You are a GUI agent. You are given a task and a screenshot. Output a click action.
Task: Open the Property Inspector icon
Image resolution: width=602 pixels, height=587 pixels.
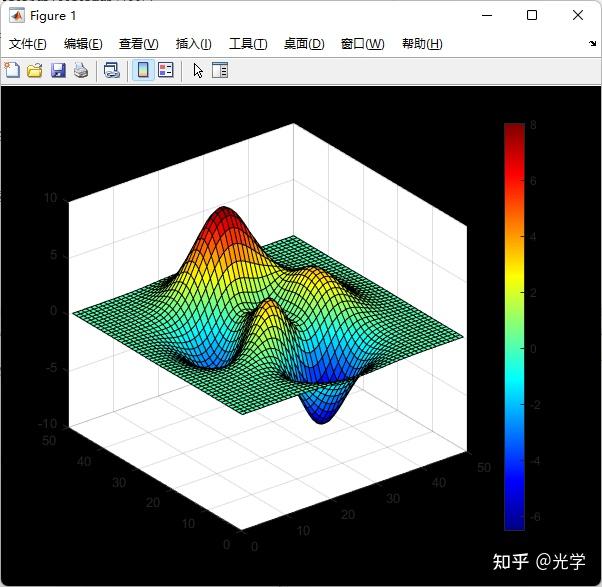pos(220,70)
